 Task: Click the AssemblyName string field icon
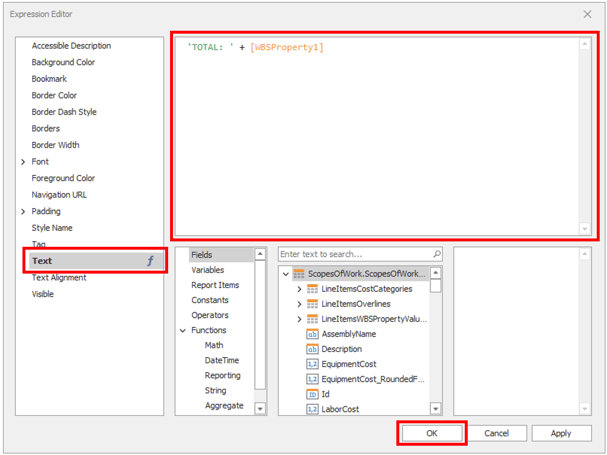[312, 334]
